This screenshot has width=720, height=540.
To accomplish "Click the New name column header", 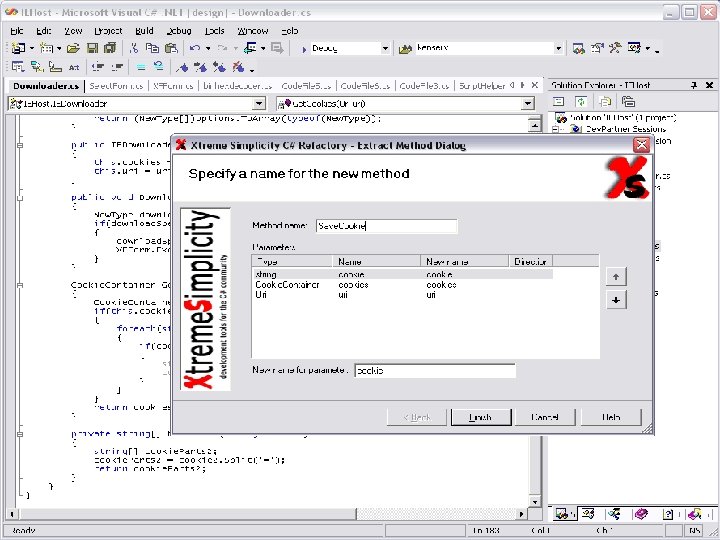I will [464, 261].
